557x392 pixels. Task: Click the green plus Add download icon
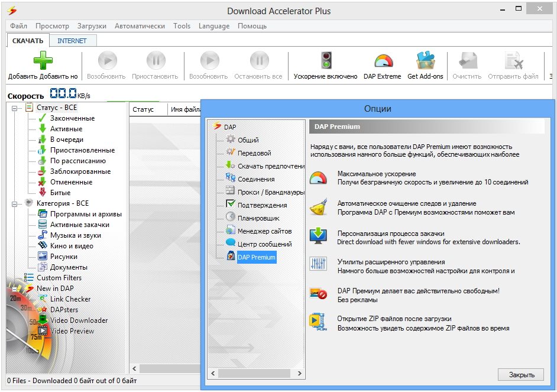pos(43,61)
